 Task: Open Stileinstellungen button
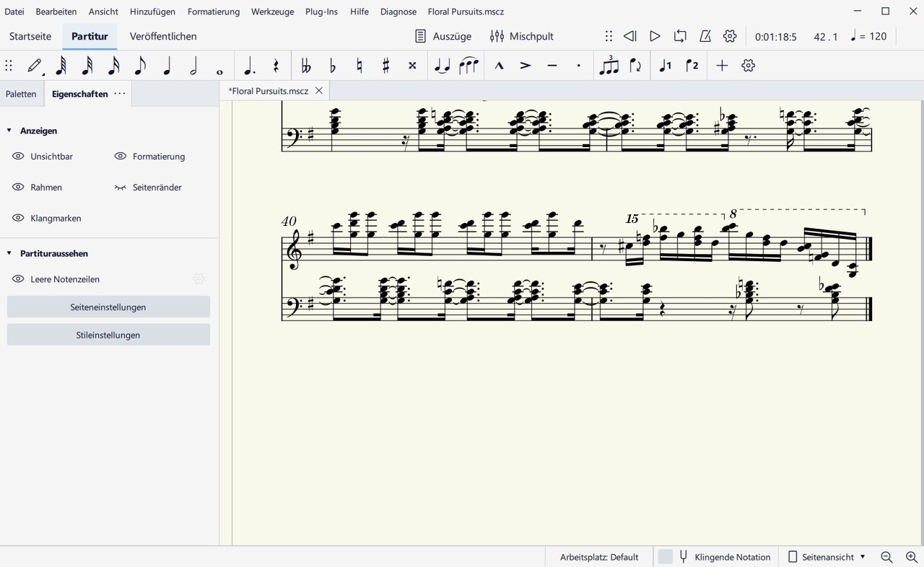click(x=108, y=335)
